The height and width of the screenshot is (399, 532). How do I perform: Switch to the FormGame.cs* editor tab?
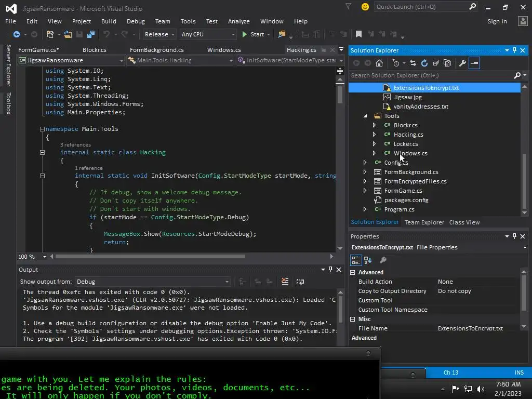[x=38, y=50]
